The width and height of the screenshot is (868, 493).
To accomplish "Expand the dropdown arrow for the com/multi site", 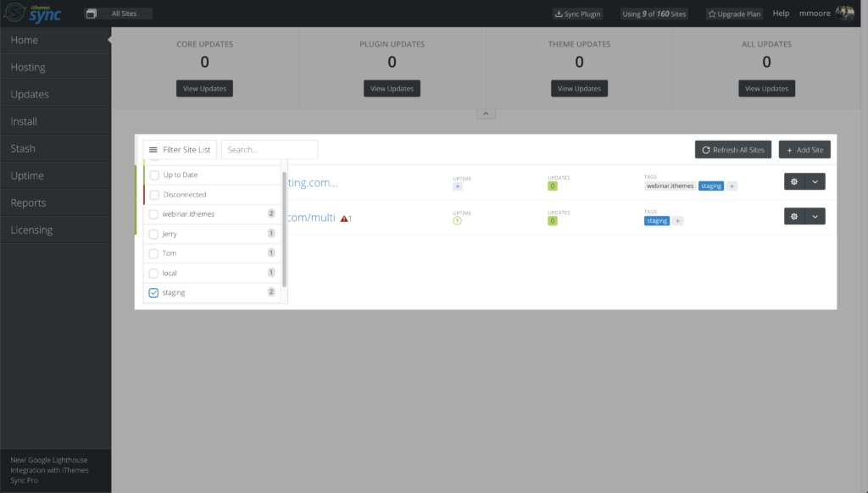I will pyautogui.click(x=815, y=216).
